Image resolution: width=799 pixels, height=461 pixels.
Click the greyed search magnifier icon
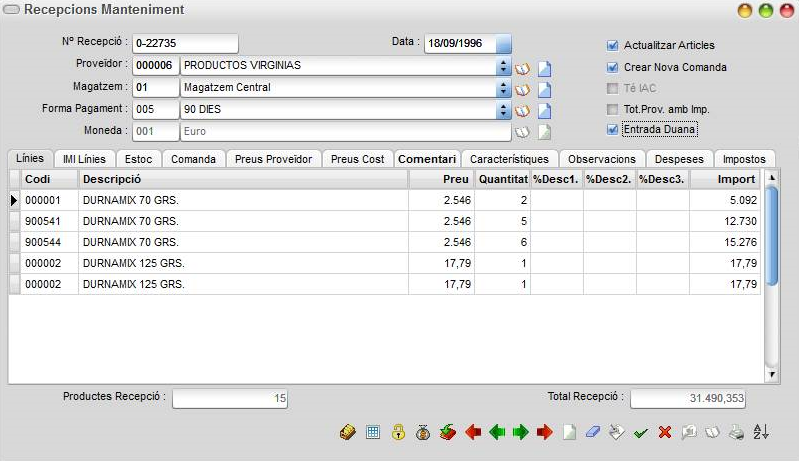[688, 432]
